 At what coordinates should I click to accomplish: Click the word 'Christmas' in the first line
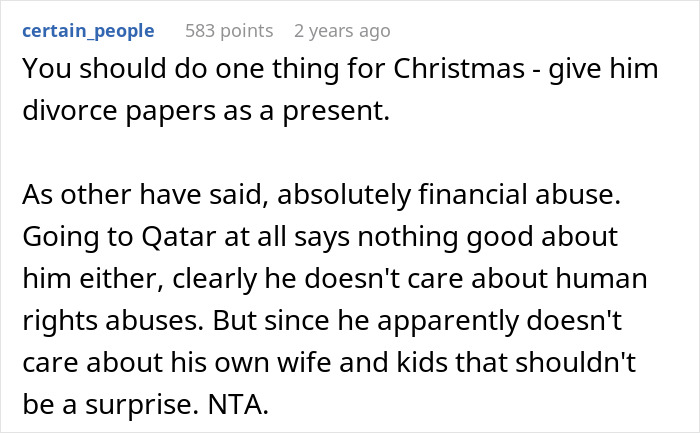pos(417,73)
